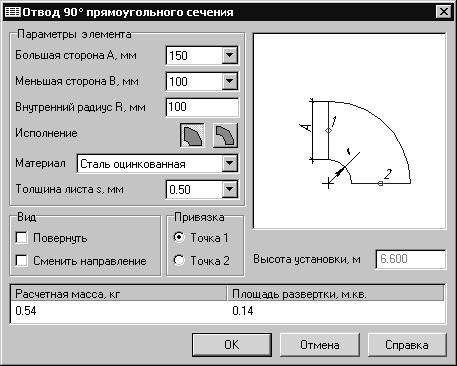Open the Меньшая сторона B dropdown arrow
457x366 pixels.
click(x=230, y=81)
